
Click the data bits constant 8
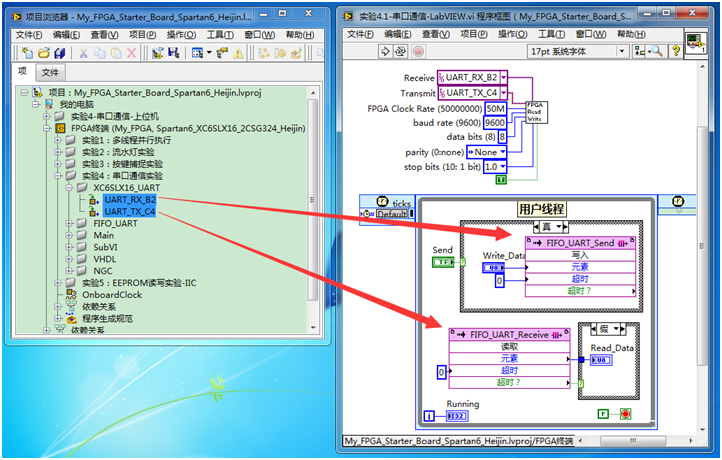click(501, 137)
